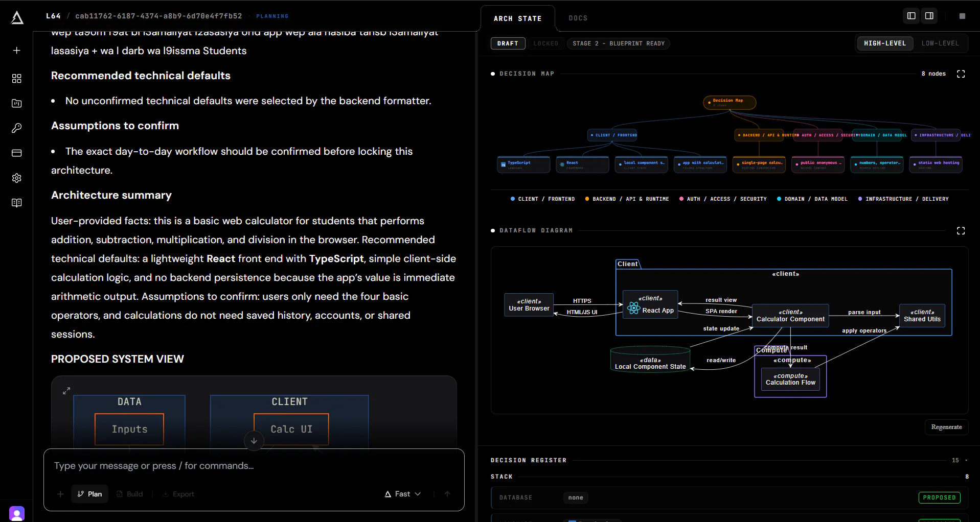Open the Fast model dropdown
Viewport: 980px width, 522px height.
[x=403, y=494]
